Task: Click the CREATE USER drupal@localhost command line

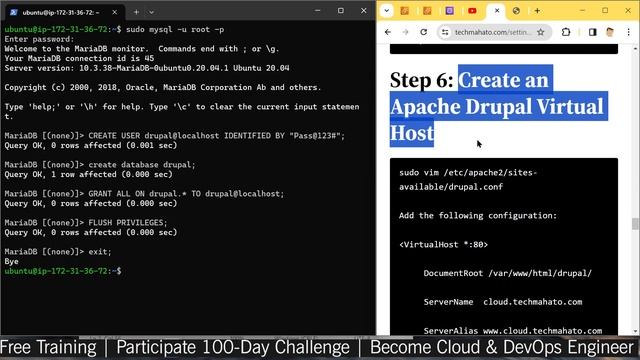Action: tap(175, 136)
